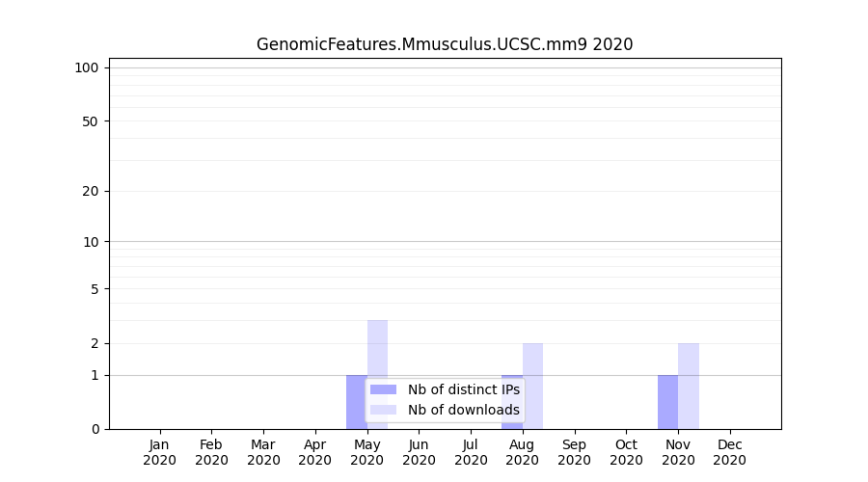Click the Dec 2020 x-axis label
Viewport: 868px width, 482px height.
tap(730, 452)
